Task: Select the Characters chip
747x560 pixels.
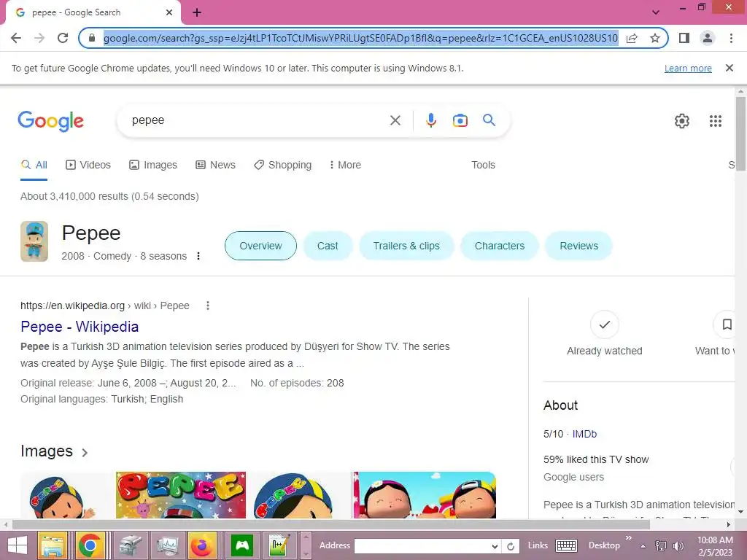Action: (x=499, y=246)
